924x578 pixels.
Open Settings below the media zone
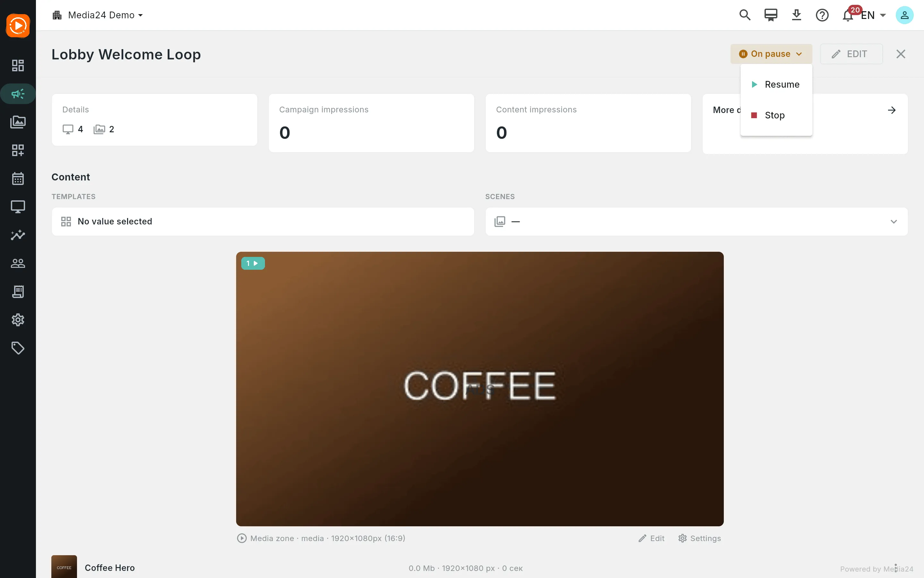pyautogui.click(x=699, y=538)
